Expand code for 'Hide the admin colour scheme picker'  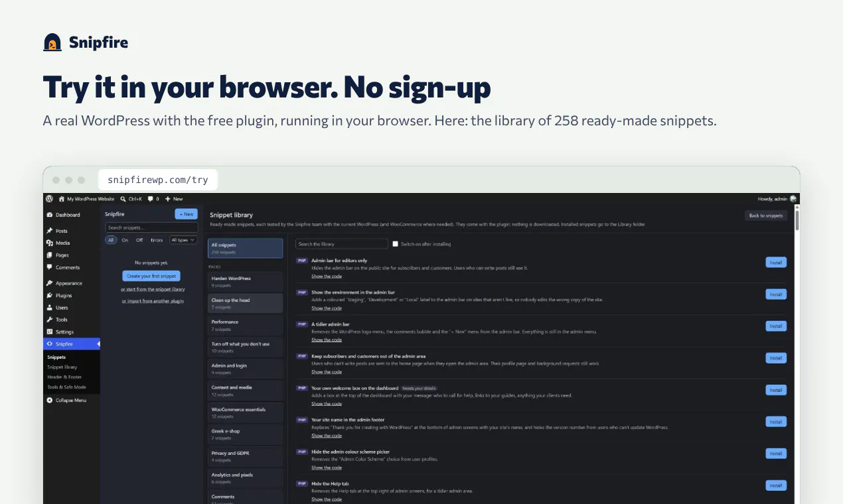(x=327, y=468)
